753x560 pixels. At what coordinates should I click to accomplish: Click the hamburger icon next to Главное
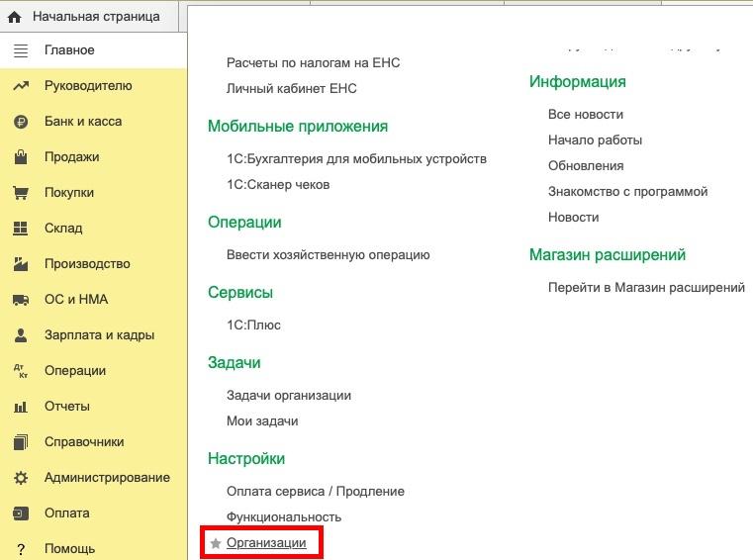(x=21, y=50)
